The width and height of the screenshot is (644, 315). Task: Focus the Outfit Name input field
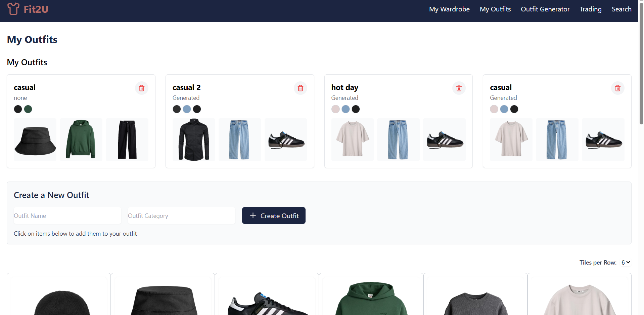pos(67,215)
